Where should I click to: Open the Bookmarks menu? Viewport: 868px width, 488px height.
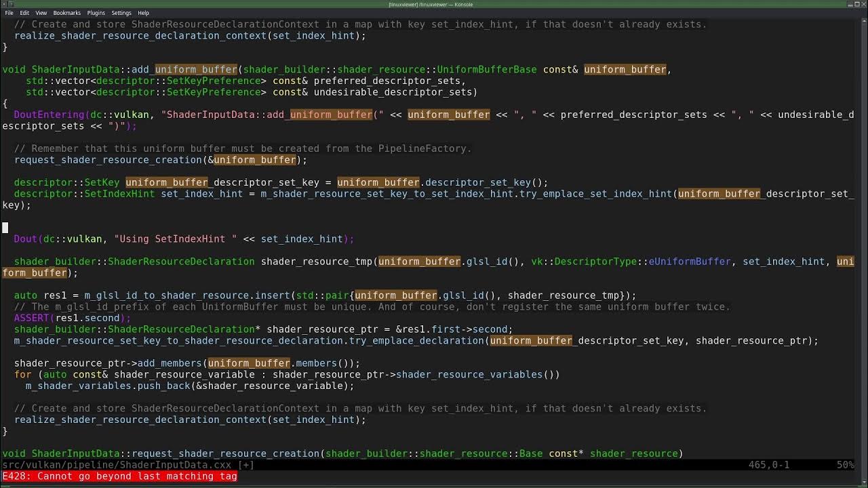[x=66, y=13]
